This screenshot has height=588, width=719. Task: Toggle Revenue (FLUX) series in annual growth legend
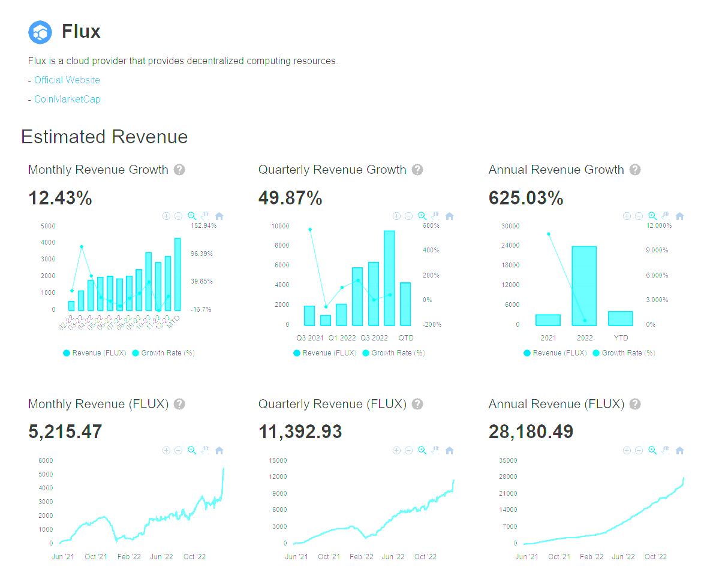[555, 353]
